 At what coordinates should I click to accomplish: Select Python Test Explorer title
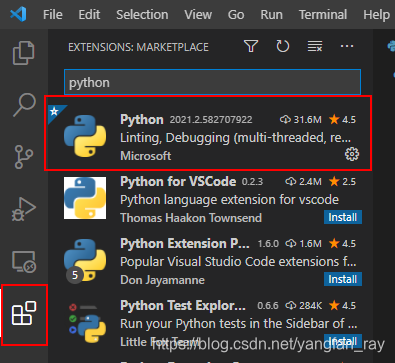click(183, 306)
